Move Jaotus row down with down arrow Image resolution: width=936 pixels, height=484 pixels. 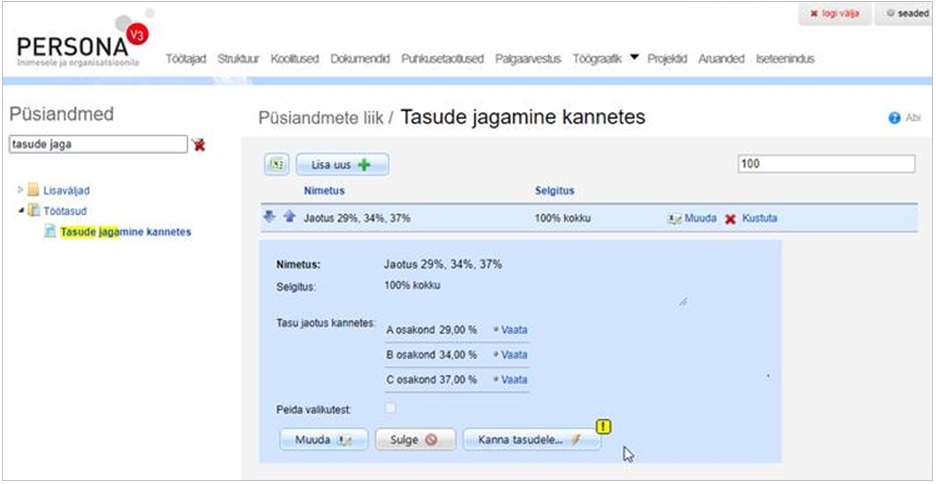269,217
